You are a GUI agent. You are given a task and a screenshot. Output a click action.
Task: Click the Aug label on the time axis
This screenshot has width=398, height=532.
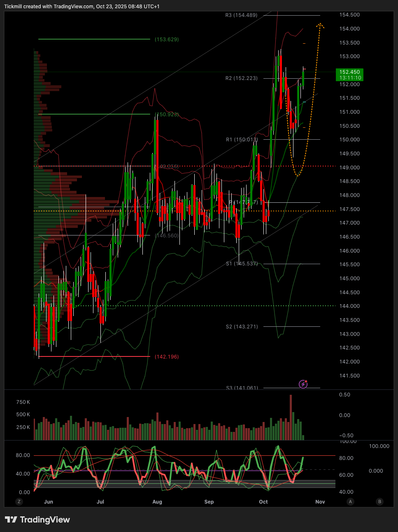tap(157, 502)
